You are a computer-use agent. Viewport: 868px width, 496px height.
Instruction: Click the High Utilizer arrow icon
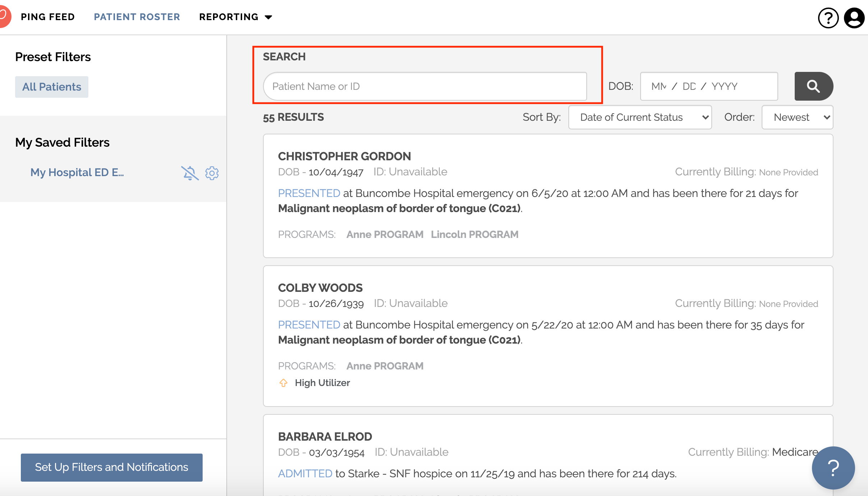[x=283, y=383]
